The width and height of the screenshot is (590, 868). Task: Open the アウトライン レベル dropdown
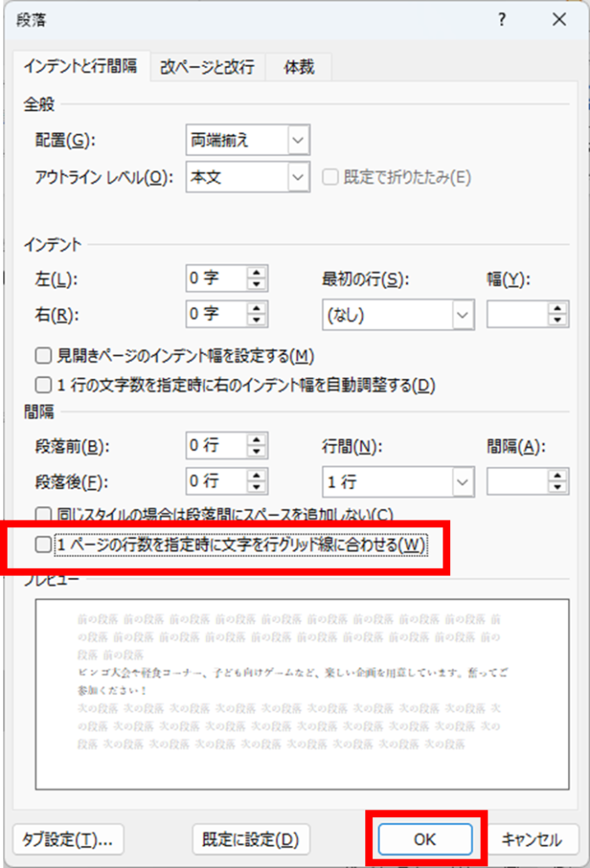tap(298, 177)
